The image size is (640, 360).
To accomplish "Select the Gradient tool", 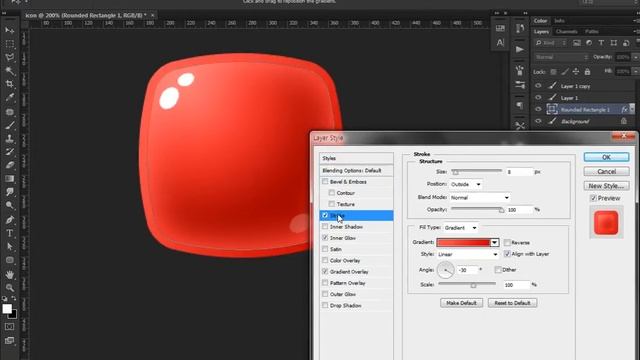I will (x=10, y=179).
